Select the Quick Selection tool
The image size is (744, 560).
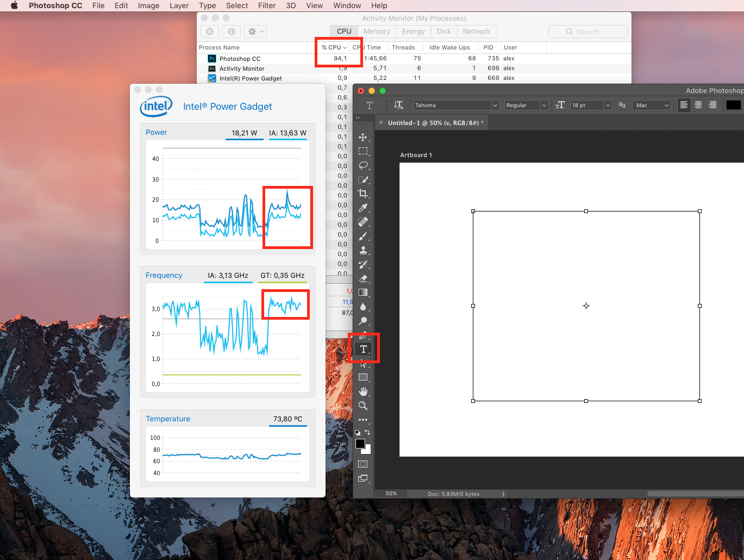363,179
